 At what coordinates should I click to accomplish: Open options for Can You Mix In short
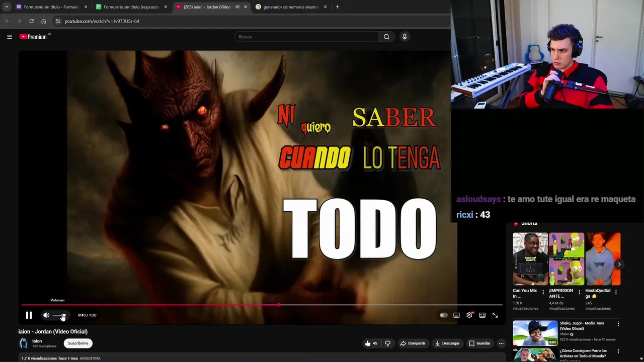point(543,292)
